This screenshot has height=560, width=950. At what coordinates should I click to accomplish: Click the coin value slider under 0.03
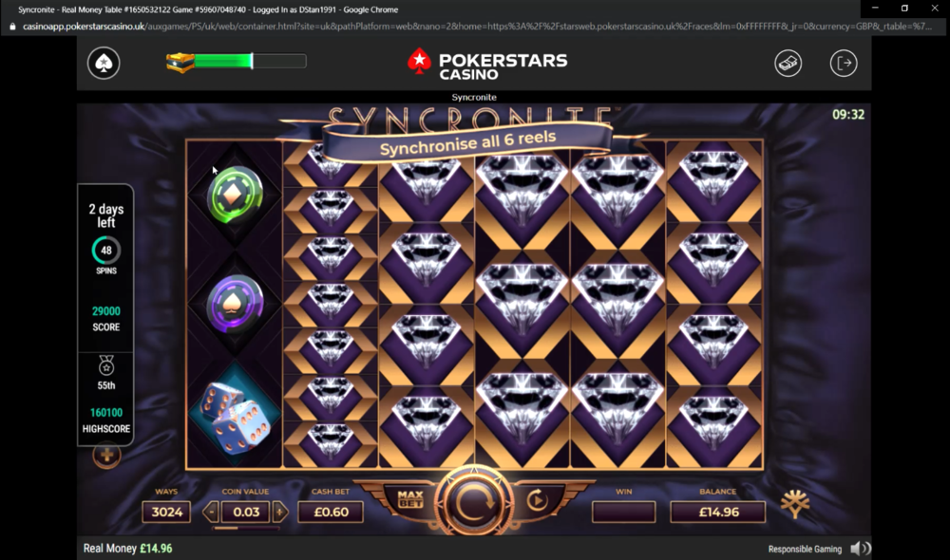245,528
